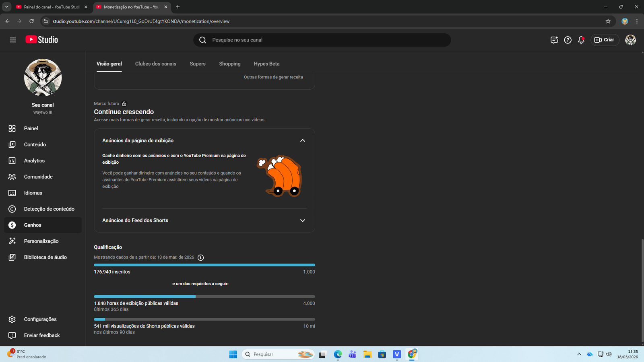Open the Conteúdo sidebar icon
The image size is (644, 362).
tap(12, 144)
